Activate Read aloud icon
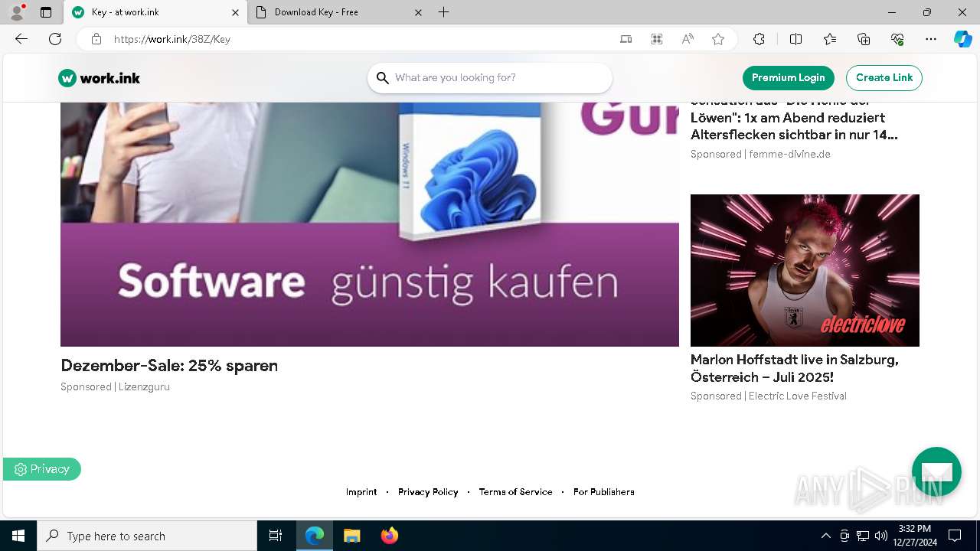The width and height of the screenshot is (980, 551). click(x=688, y=39)
